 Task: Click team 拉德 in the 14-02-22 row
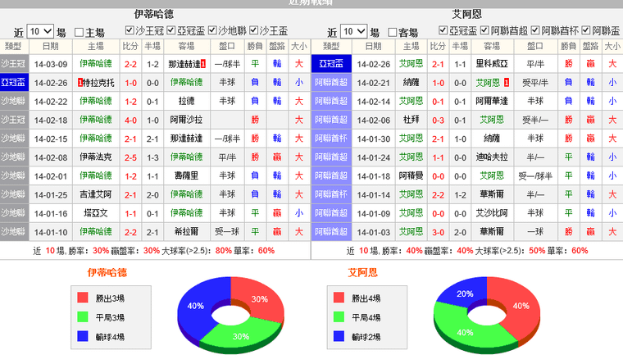(x=186, y=101)
